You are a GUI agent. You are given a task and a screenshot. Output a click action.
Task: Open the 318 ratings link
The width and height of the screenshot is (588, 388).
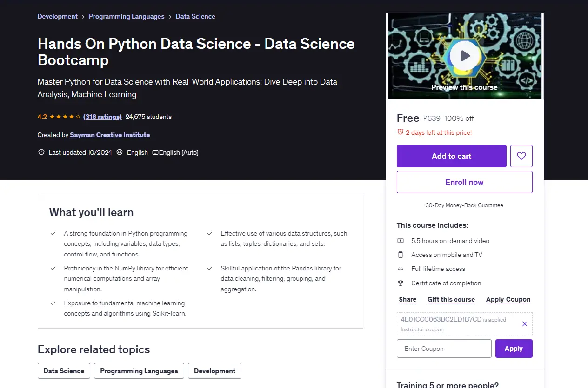pos(102,117)
